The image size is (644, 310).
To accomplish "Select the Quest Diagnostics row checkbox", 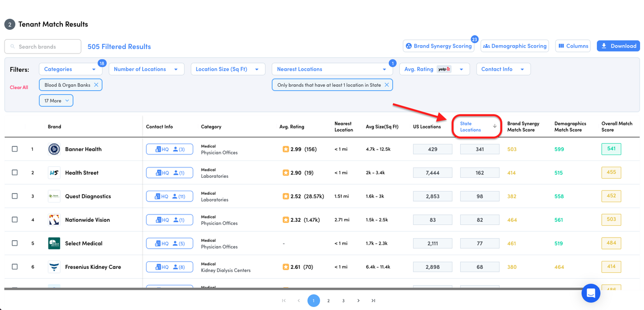I will click(x=14, y=196).
